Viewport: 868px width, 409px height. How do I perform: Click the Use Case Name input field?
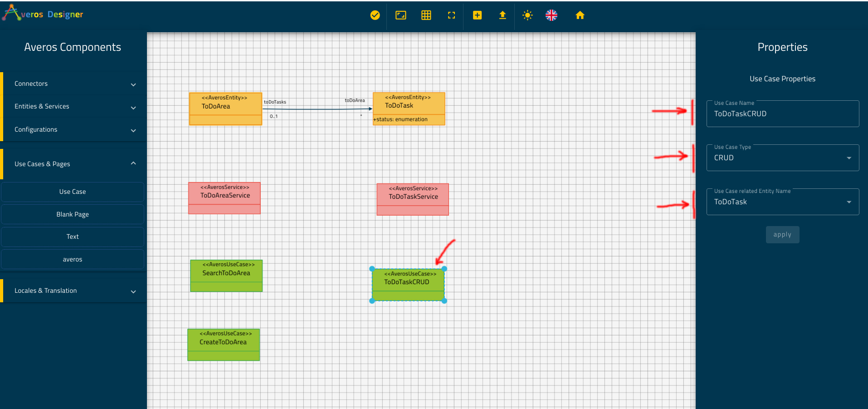click(783, 114)
